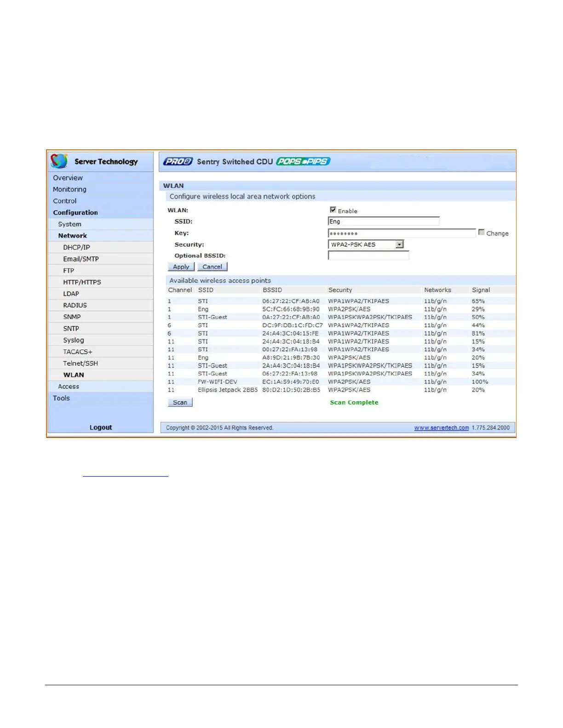Open the Control menu
The height and width of the screenshot is (728, 563).
point(64,201)
